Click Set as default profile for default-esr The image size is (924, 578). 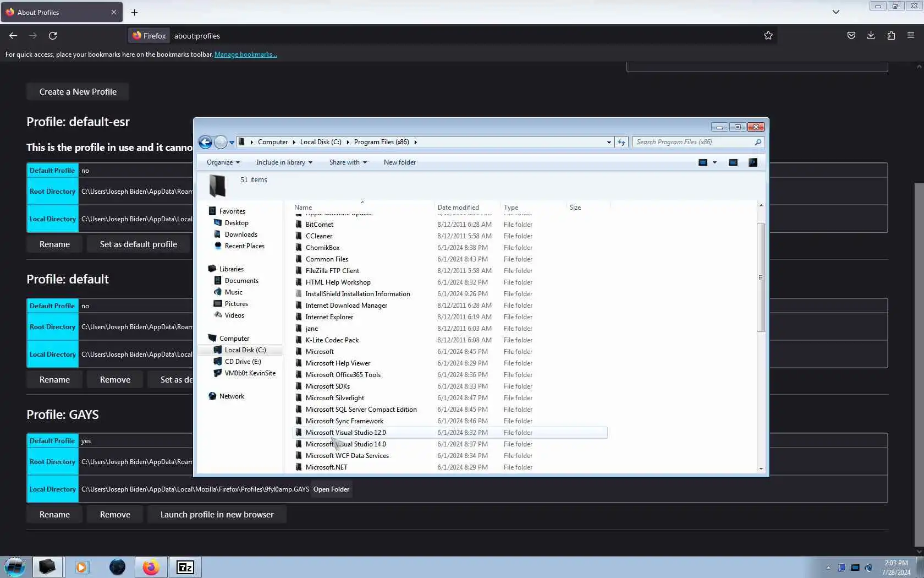point(138,244)
